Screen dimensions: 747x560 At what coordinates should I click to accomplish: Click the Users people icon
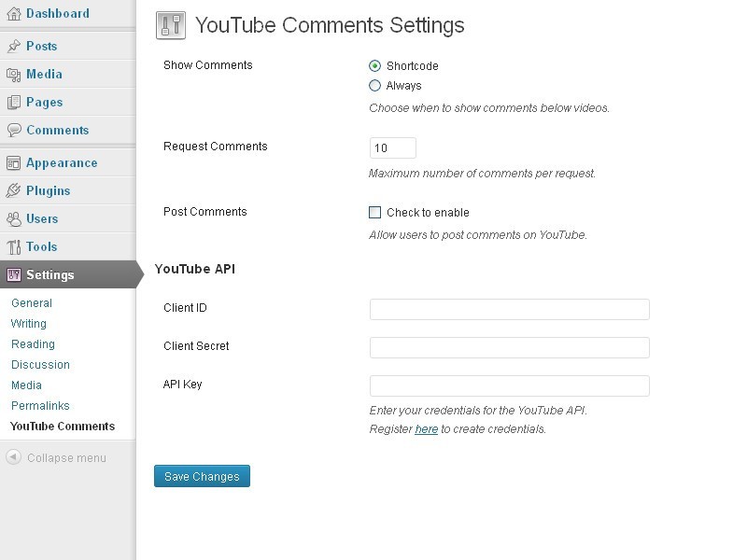point(14,218)
